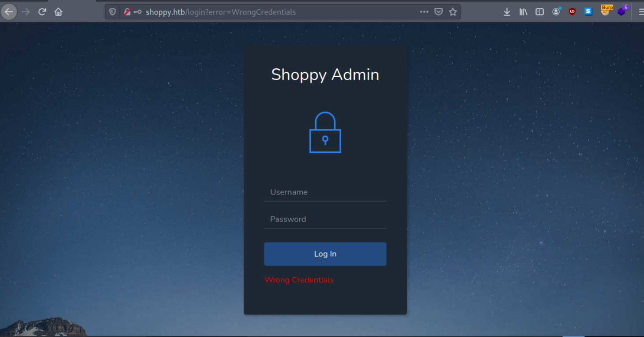Save page to Pocket
The width and height of the screenshot is (644, 337).
(438, 12)
